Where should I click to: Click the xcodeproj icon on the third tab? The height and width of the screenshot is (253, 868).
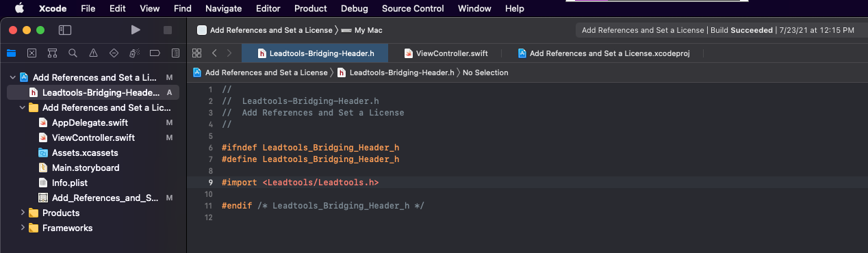[x=522, y=53]
